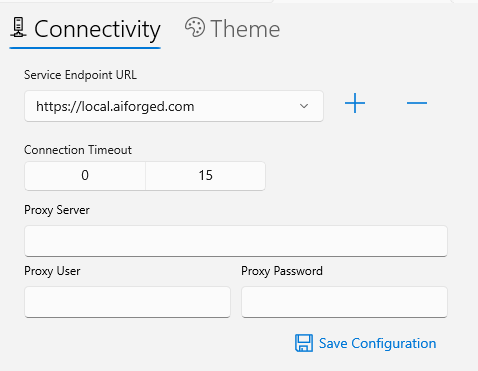Click the timeout field showing 15

tap(205, 176)
